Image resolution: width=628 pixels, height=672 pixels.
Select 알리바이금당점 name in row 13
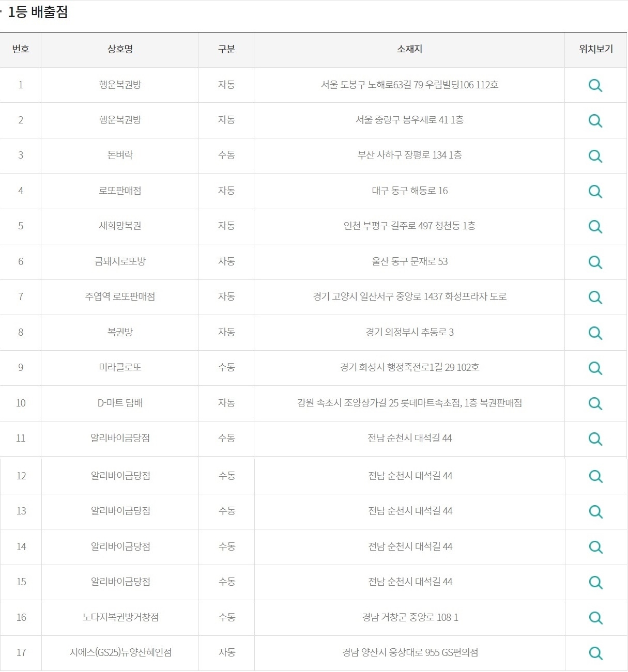tap(120, 511)
